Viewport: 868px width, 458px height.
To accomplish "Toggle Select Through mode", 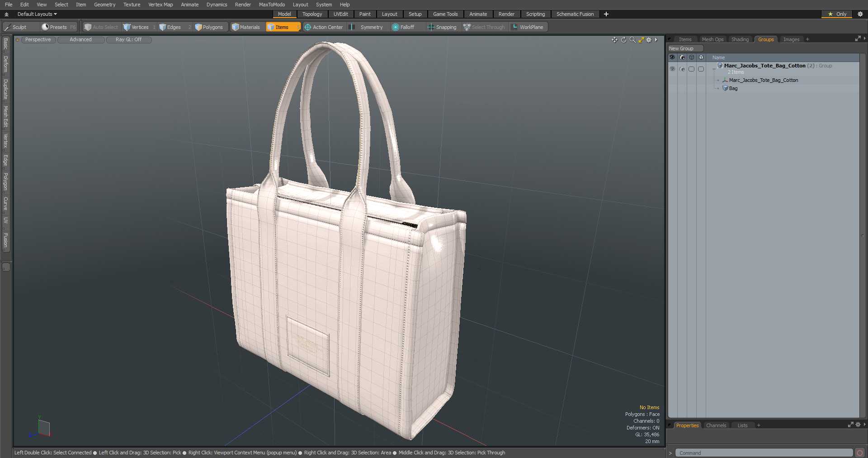I will [484, 27].
